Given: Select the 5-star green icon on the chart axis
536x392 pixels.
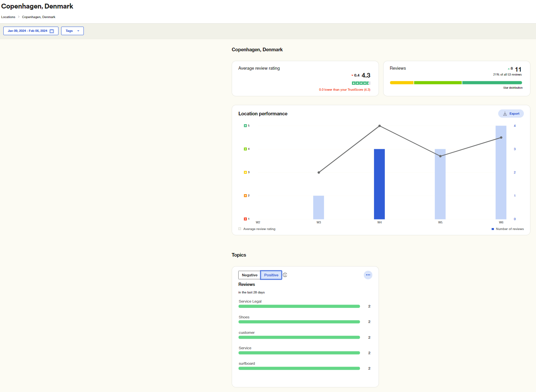Looking at the screenshot, I should (x=245, y=126).
